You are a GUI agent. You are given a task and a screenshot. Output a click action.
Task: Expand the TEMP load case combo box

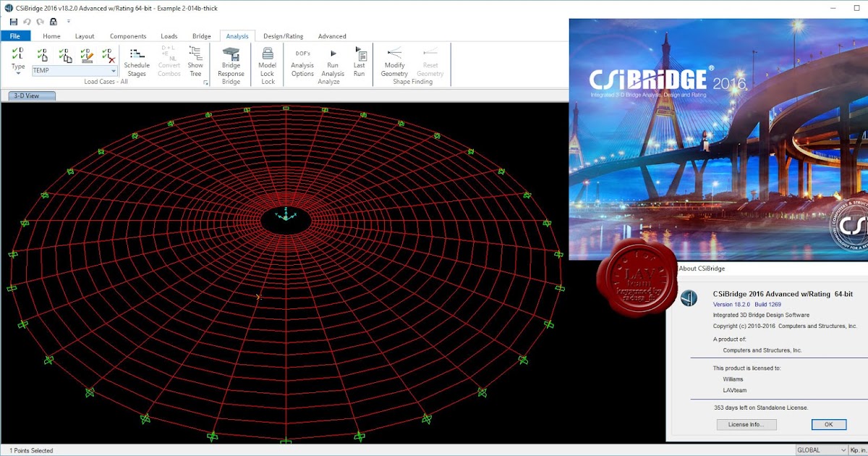[x=114, y=71]
